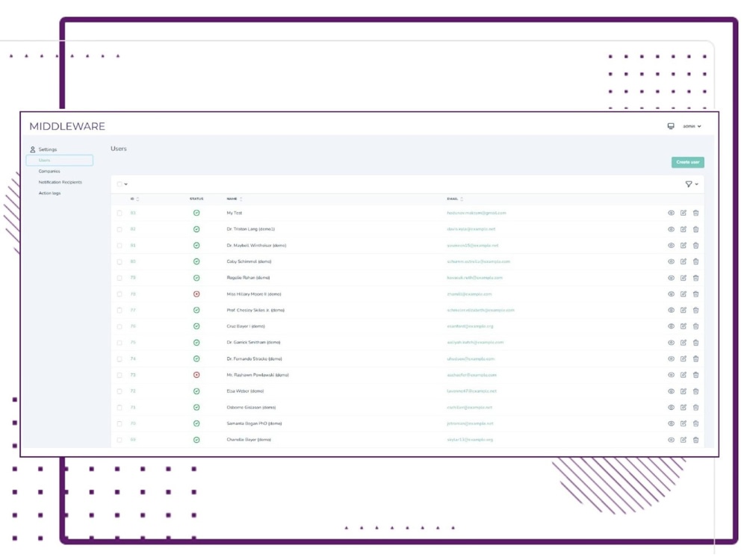
Task: View Dr. Triston Lang's details with the eye icon
Action: tap(671, 229)
